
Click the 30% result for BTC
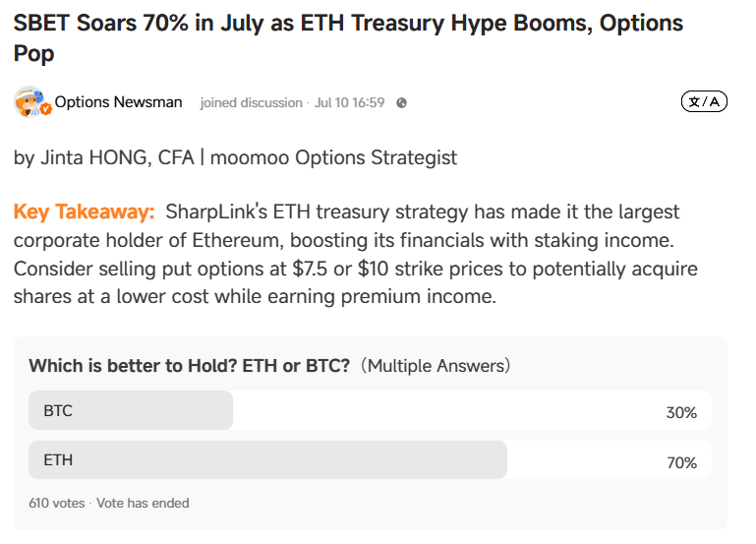coord(681,413)
